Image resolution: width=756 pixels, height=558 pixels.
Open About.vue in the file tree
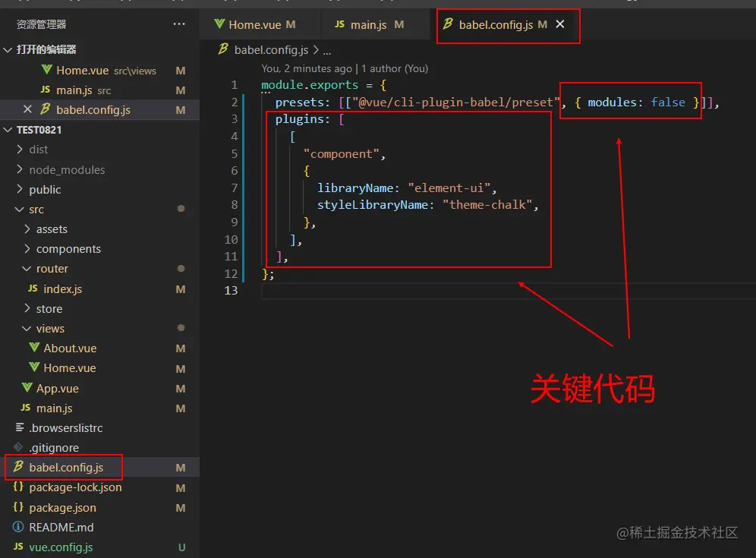(99, 348)
